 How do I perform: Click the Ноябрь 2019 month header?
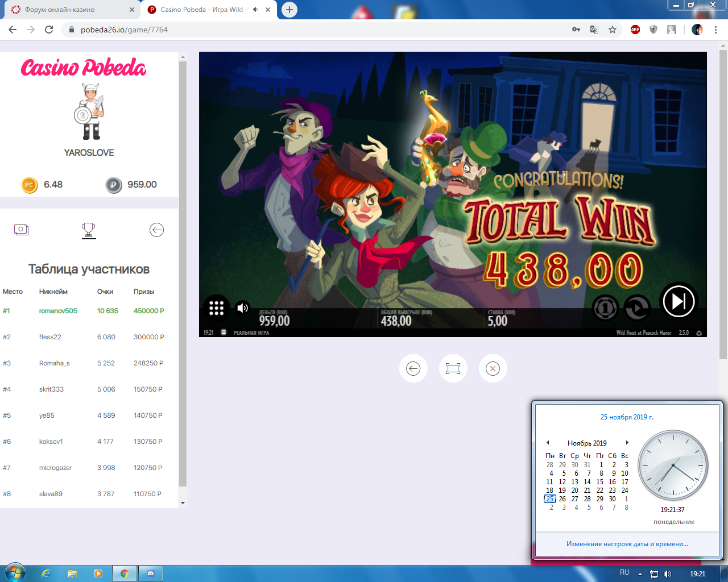pyautogui.click(x=587, y=443)
